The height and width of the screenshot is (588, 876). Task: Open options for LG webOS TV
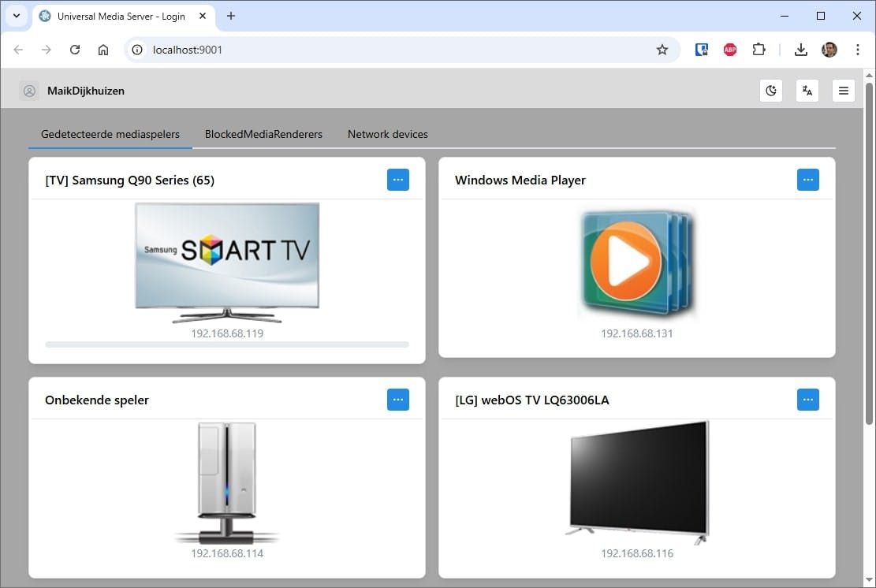tap(807, 400)
